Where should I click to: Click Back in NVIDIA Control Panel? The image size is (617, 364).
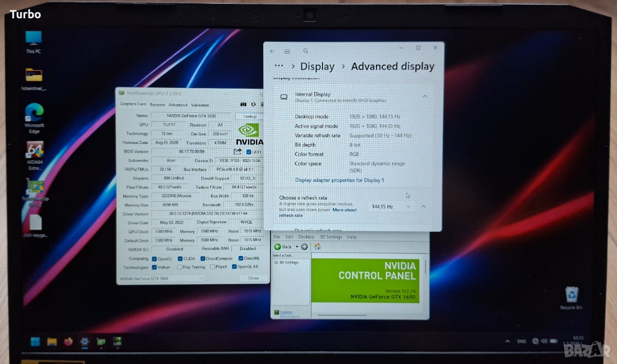point(284,247)
